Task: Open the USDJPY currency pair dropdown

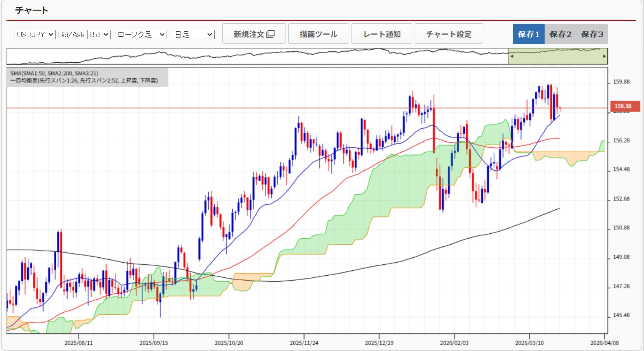Action: pos(35,35)
